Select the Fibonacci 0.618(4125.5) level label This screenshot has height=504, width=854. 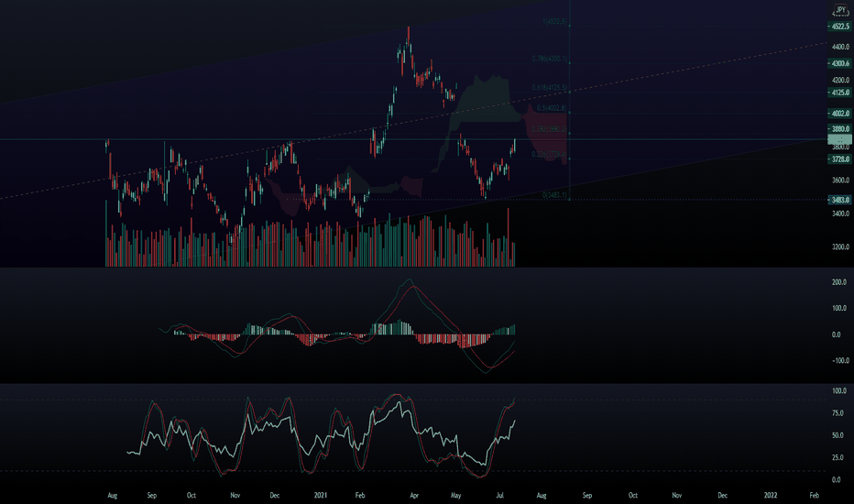click(550, 88)
